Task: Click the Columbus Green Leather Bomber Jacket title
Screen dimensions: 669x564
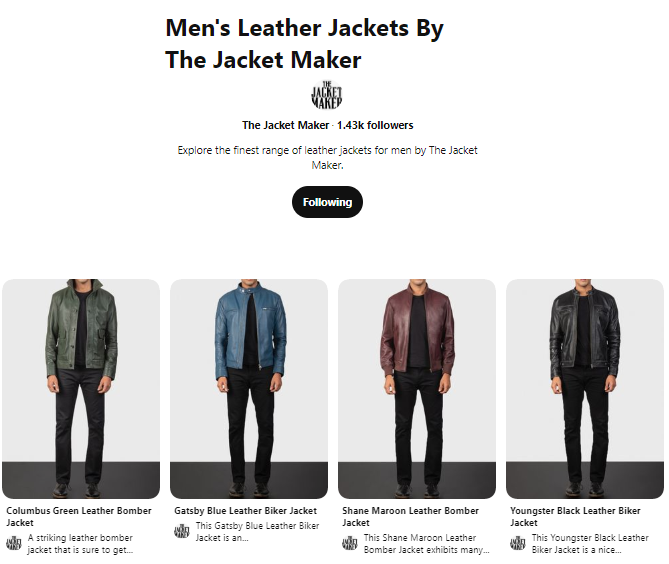Action: [79, 516]
